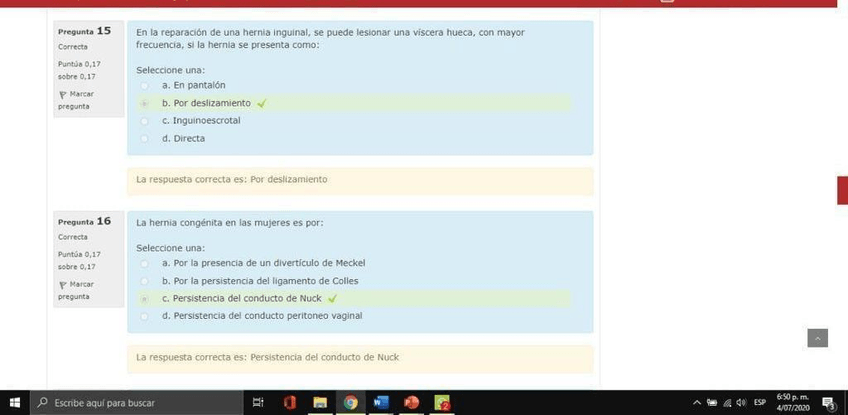Open Task View from the taskbar
This screenshot has width=848, height=415.
[x=259, y=403]
